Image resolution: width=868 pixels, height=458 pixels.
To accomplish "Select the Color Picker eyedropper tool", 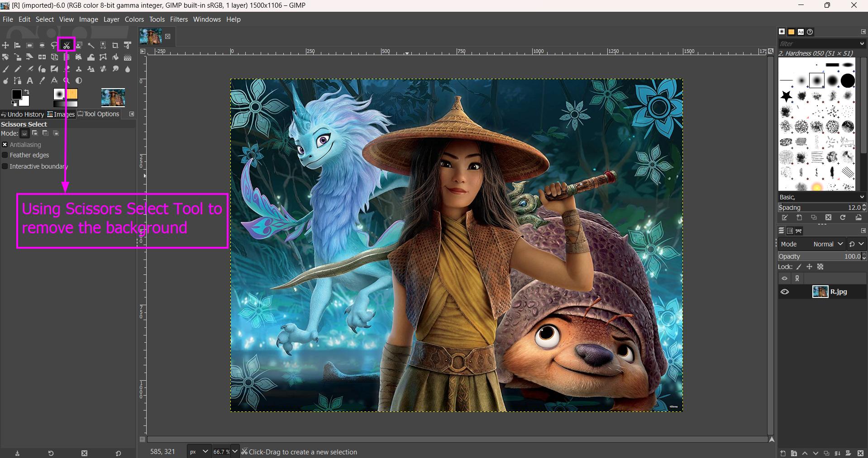I will pyautogui.click(x=42, y=80).
